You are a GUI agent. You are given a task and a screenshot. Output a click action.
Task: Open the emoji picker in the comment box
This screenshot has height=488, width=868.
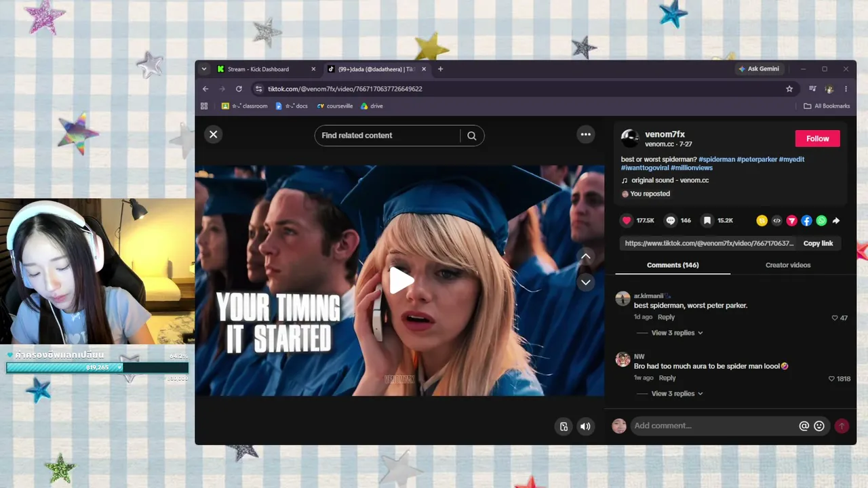819,426
